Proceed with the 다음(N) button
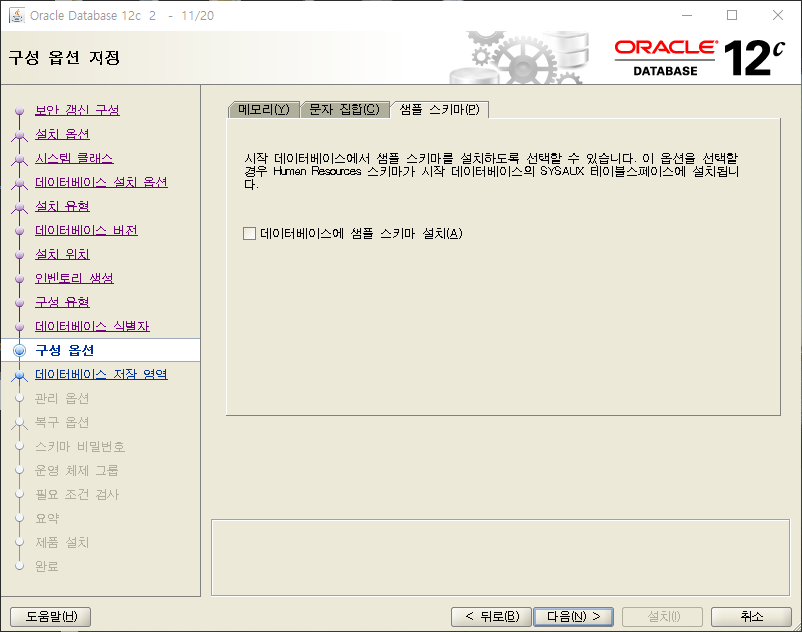 click(573, 616)
